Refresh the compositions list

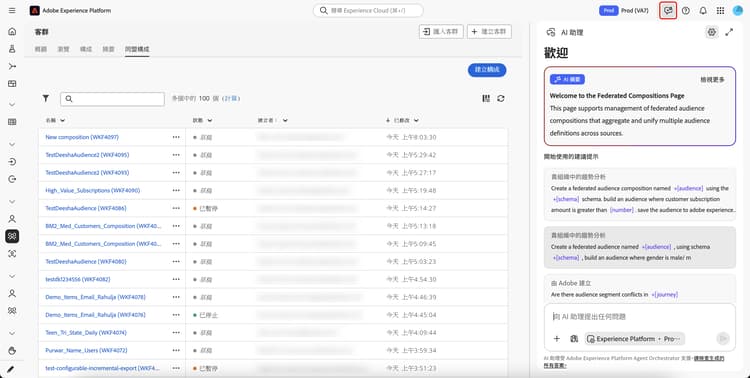click(x=501, y=99)
